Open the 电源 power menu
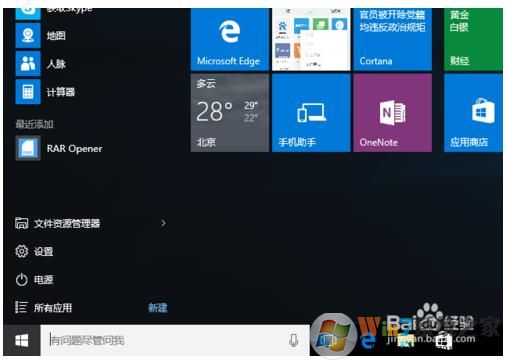 pyautogui.click(x=34, y=279)
